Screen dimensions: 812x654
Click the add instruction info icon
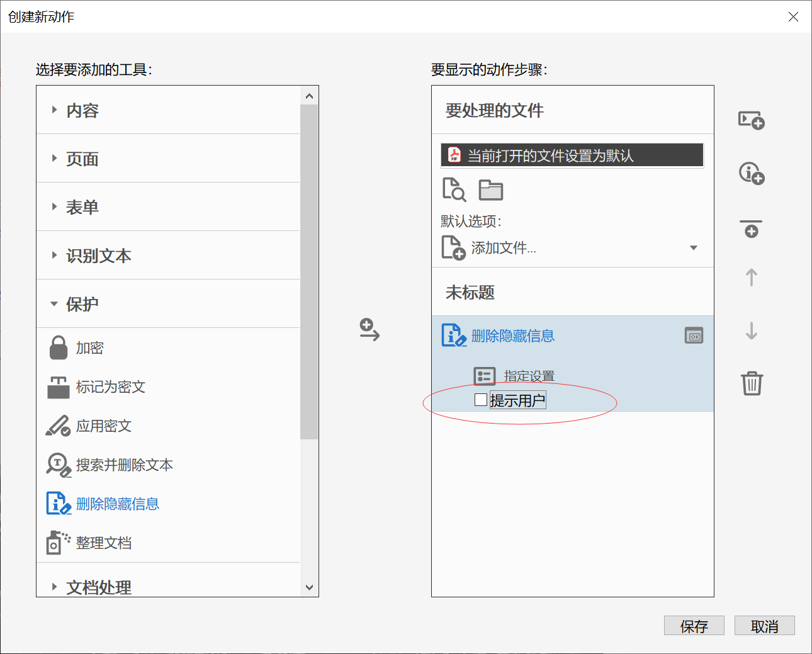[751, 172]
